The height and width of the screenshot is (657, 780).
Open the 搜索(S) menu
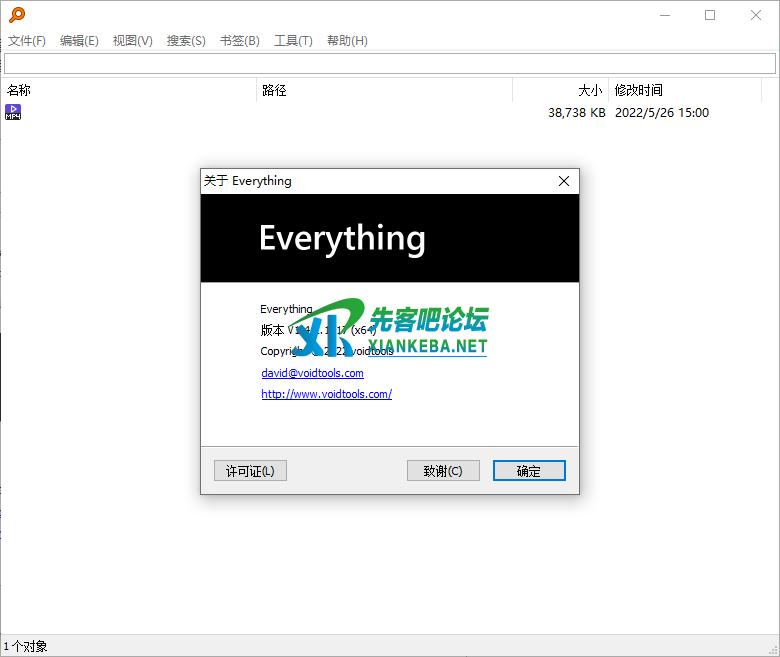click(186, 41)
